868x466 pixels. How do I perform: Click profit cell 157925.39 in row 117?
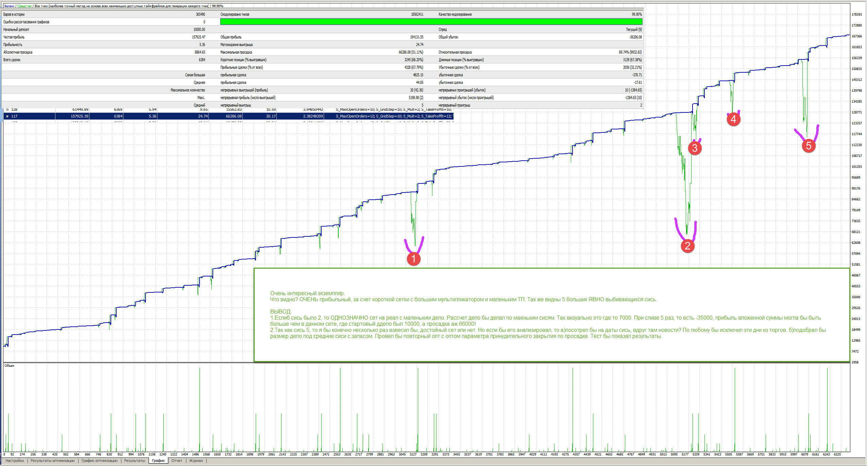pyautogui.click(x=79, y=116)
